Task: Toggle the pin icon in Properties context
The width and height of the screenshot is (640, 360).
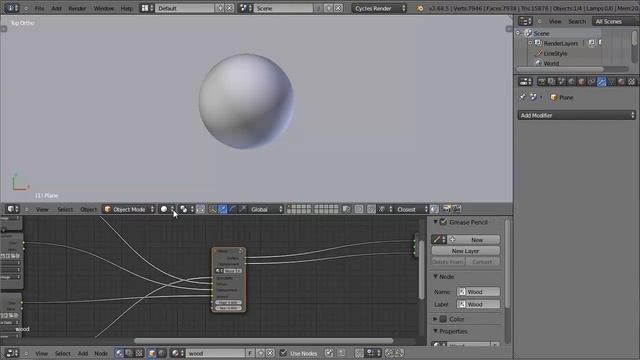Action: [x=523, y=97]
